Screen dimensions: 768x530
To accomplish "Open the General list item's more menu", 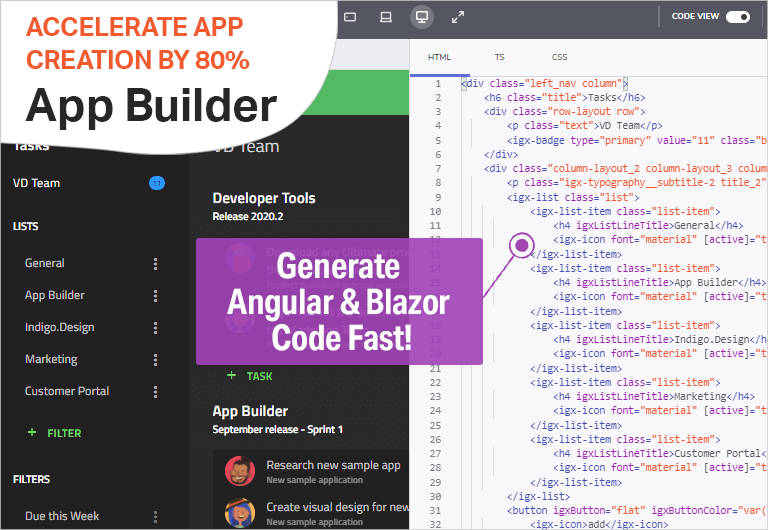I will click(155, 264).
